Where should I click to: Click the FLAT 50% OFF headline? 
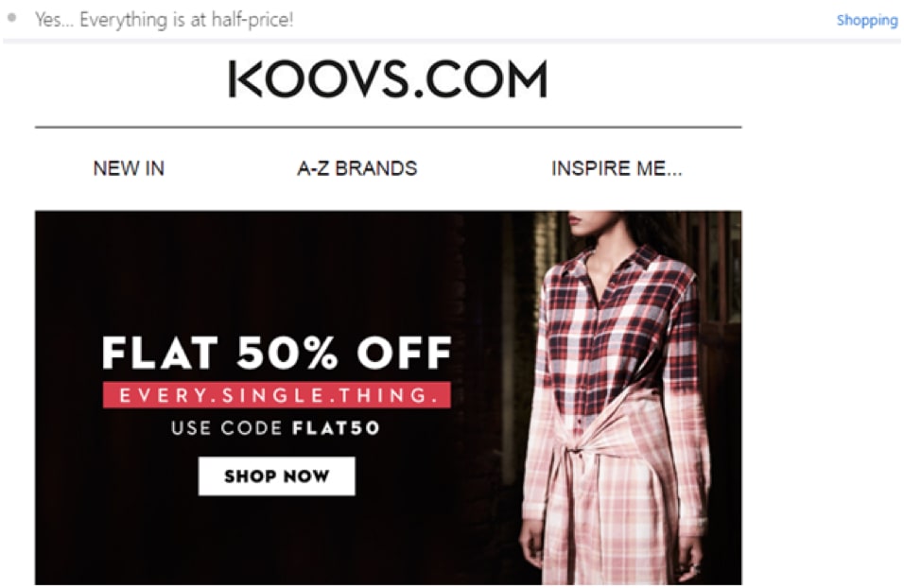277,353
